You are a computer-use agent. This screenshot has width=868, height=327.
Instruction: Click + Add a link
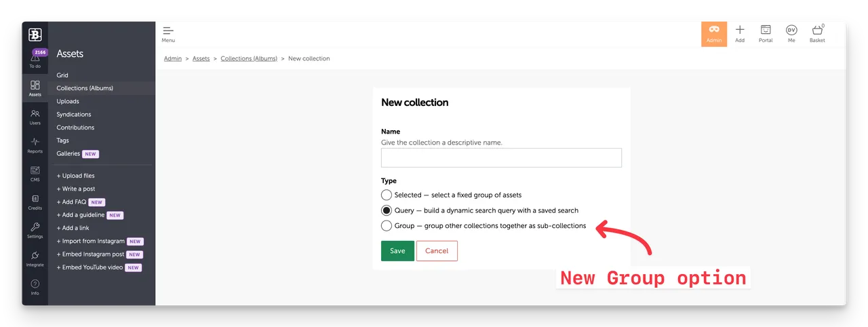pos(73,228)
